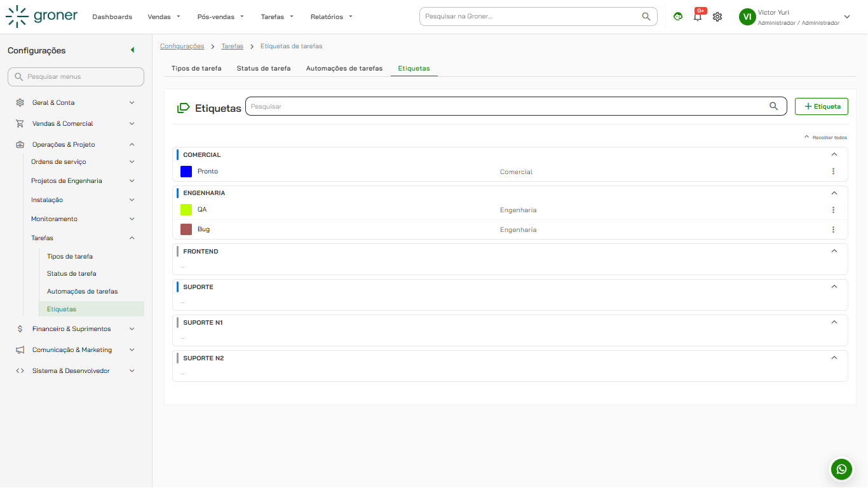Click the VI user avatar
868x488 pixels.
(x=747, y=17)
